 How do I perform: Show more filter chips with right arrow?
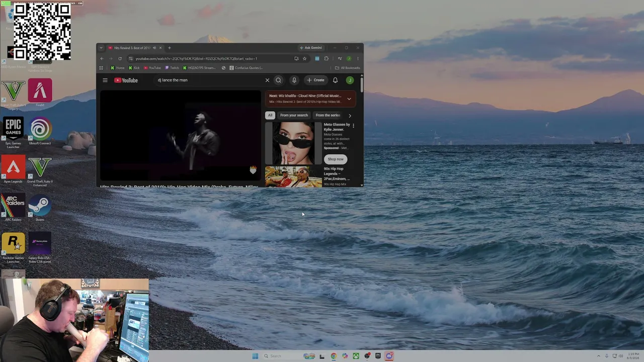(350, 116)
